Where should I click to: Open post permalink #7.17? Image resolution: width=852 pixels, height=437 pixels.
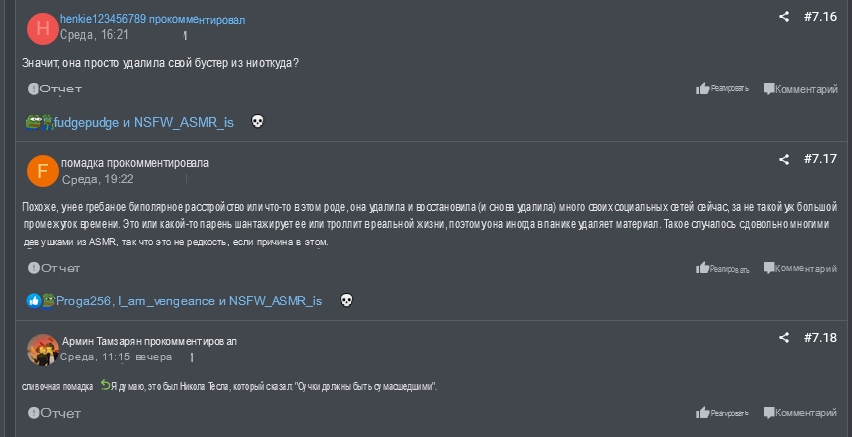click(819, 159)
